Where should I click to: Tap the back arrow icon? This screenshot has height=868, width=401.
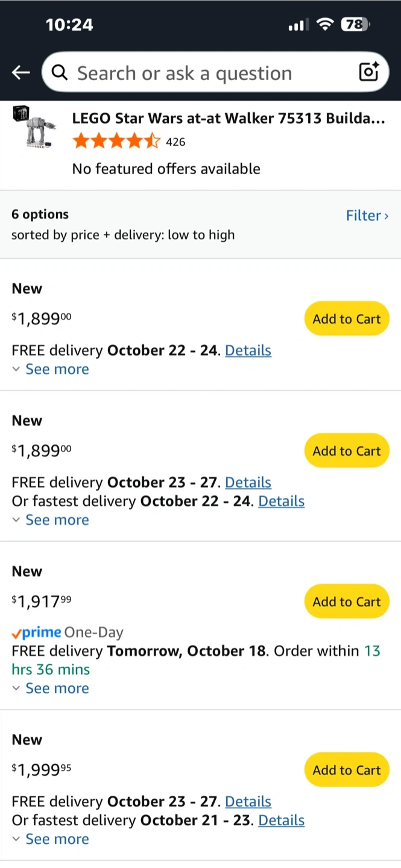tap(21, 73)
